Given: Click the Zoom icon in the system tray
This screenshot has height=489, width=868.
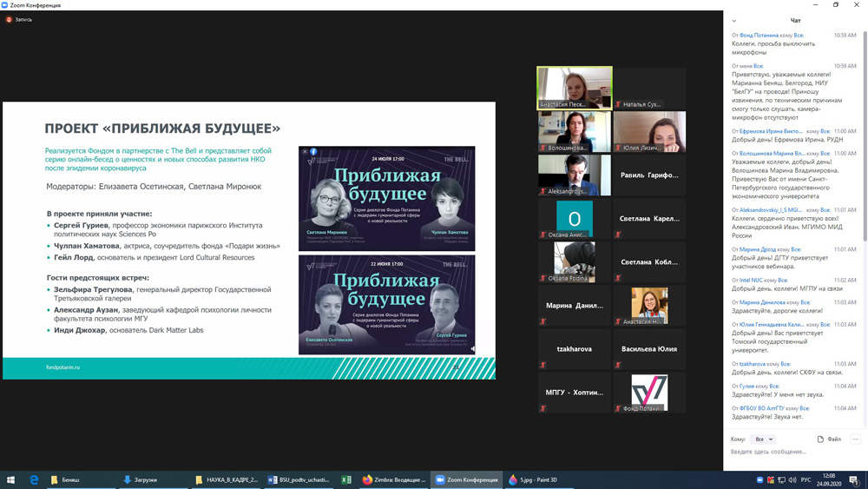Looking at the screenshot, I should pyautogui.click(x=759, y=479).
